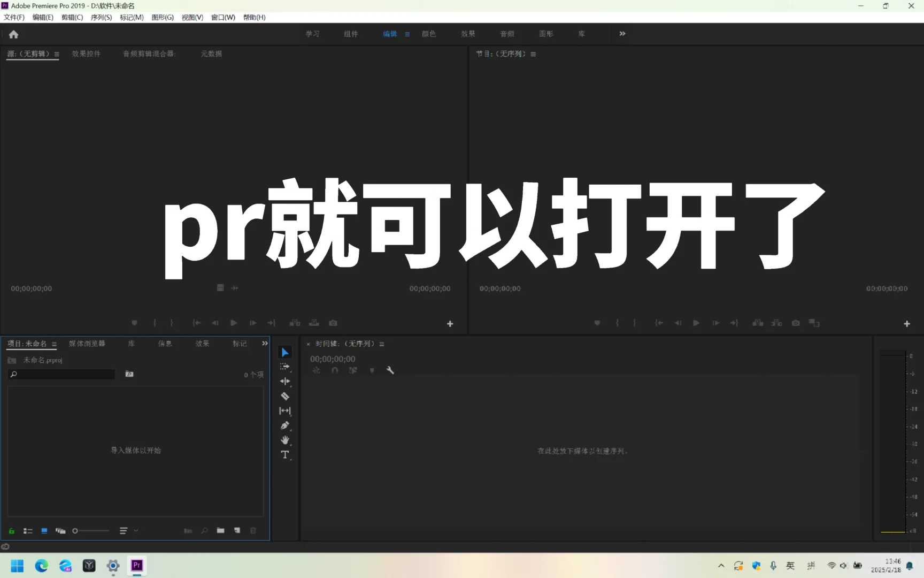This screenshot has height=578, width=924.
Task: Toggle the project lock icon
Action: point(11,530)
